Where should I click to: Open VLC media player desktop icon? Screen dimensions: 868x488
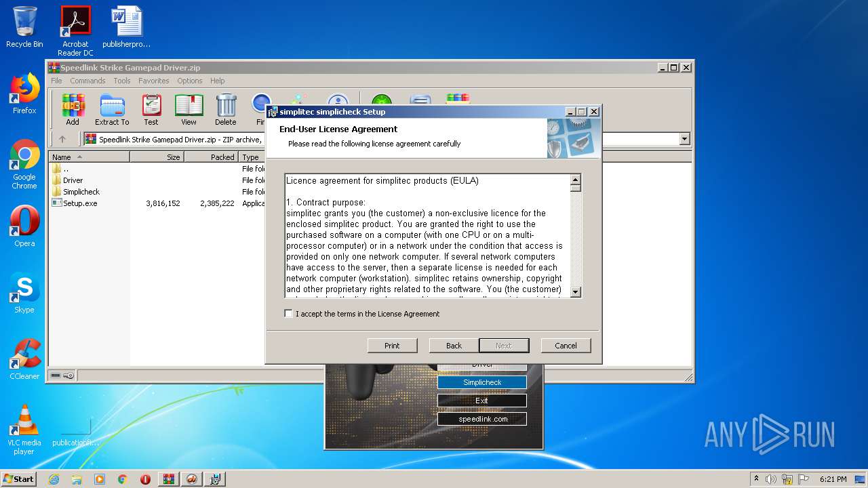coord(24,430)
